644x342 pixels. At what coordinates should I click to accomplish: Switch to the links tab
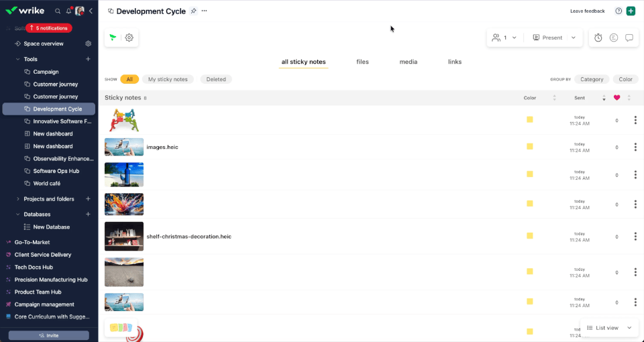coord(455,62)
